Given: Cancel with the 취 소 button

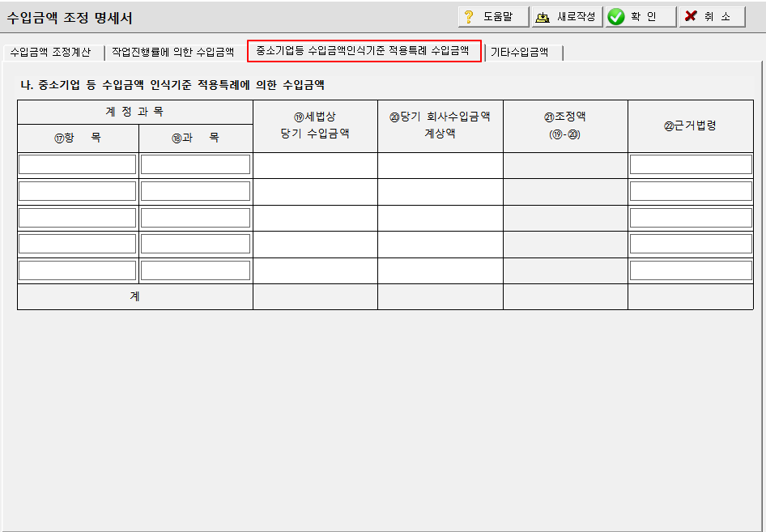Looking at the screenshot, I should pos(713,17).
